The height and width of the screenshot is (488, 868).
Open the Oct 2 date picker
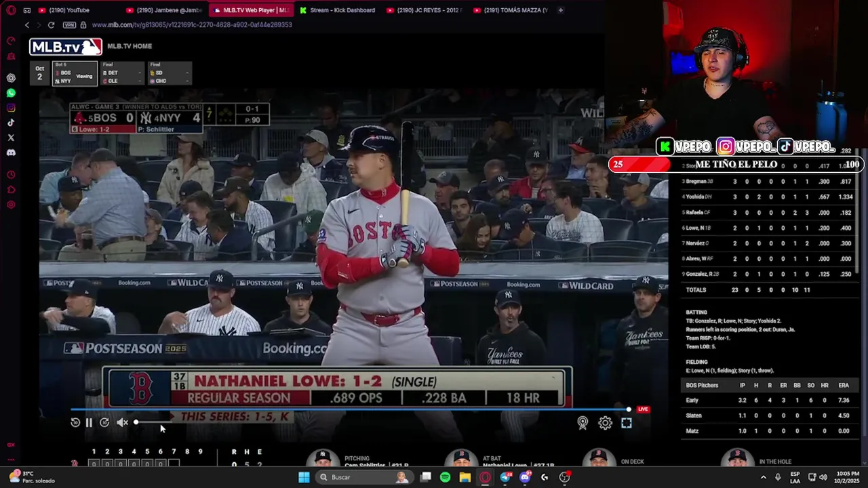40,73
